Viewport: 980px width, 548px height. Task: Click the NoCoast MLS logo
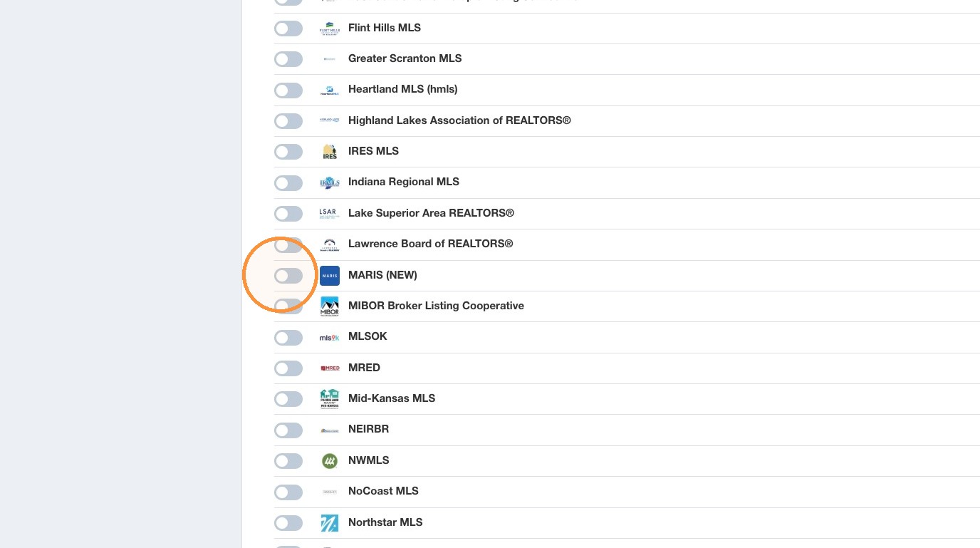pos(330,492)
